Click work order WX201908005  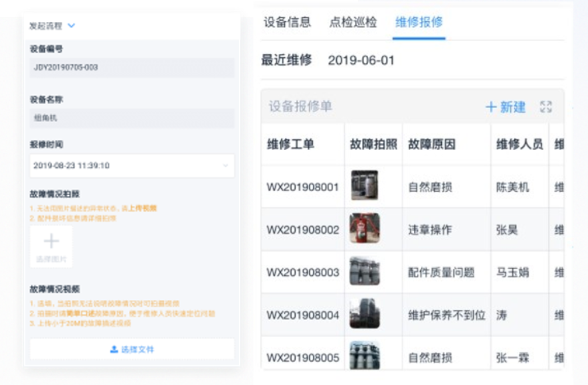coord(302,358)
